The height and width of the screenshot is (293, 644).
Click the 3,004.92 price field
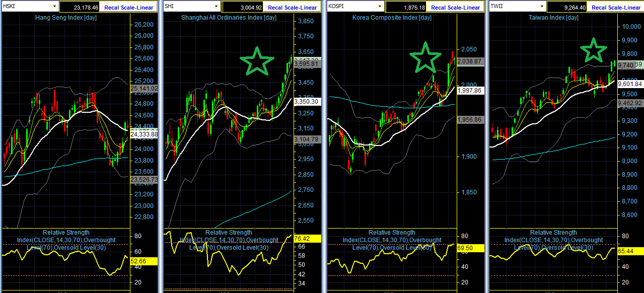click(243, 7)
